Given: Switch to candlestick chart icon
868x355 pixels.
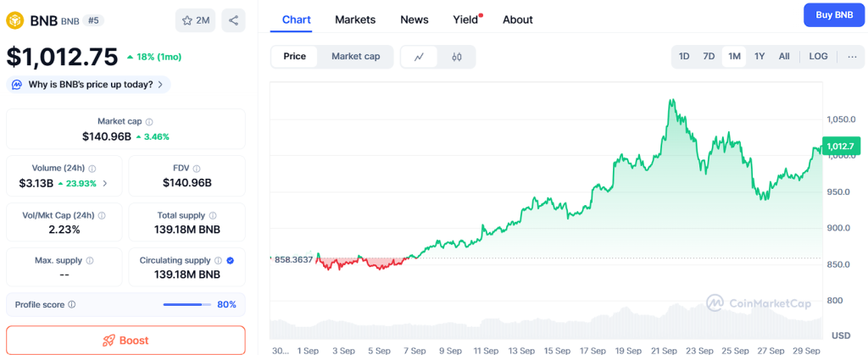Looking at the screenshot, I should [457, 57].
